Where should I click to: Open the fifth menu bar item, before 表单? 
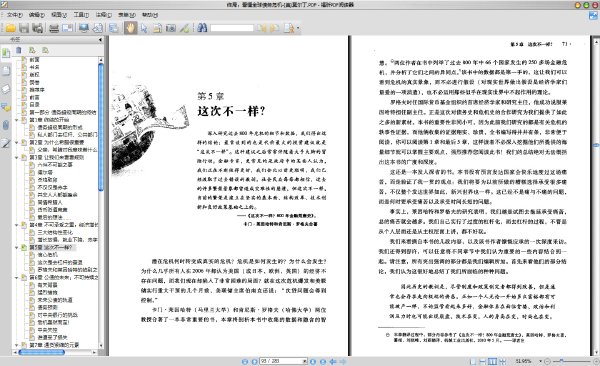tap(104, 15)
